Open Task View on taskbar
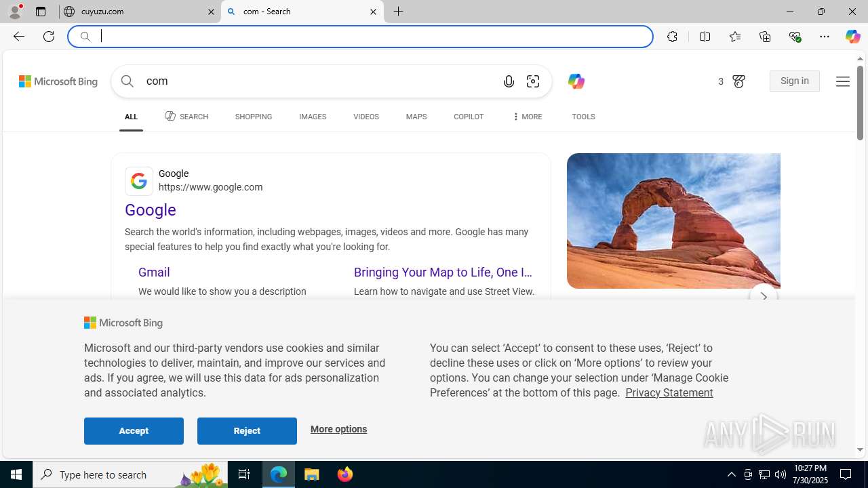This screenshot has width=868, height=488. (244, 474)
